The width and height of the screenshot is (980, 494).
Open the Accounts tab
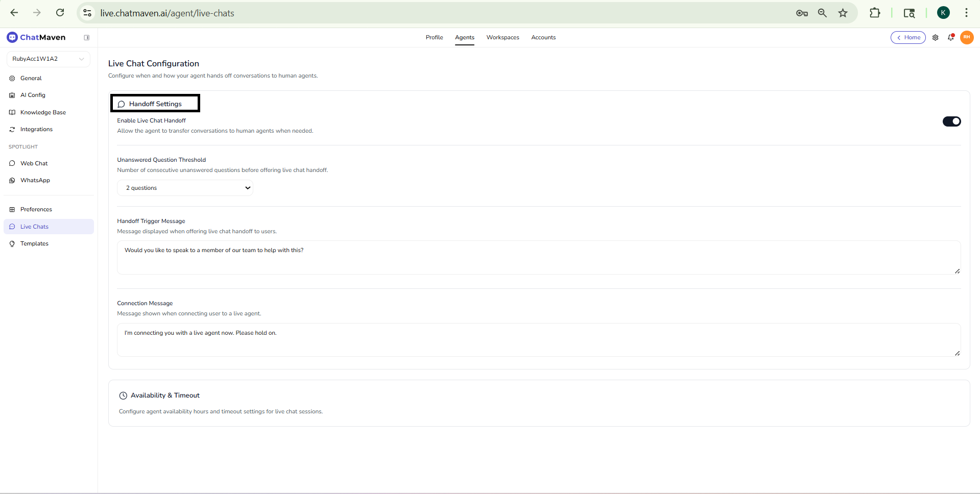[x=543, y=37]
